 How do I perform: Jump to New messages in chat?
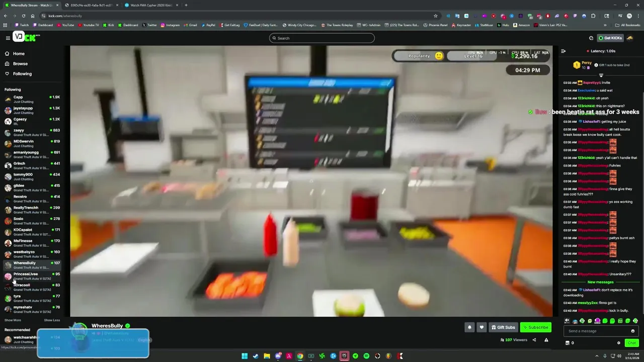[601, 282]
